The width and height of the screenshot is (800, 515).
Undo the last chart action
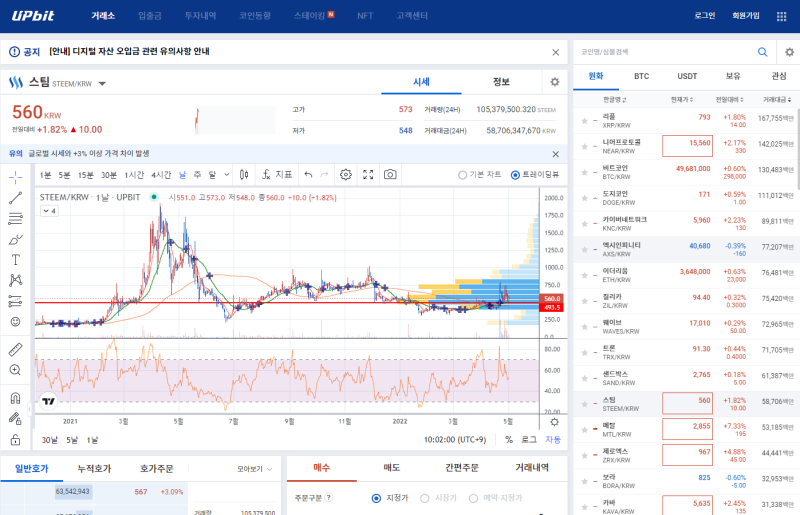[308, 175]
